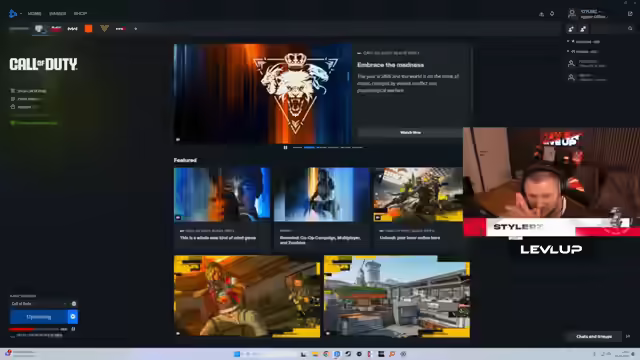
Task: Open the Shop tab
Action: tap(80, 13)
